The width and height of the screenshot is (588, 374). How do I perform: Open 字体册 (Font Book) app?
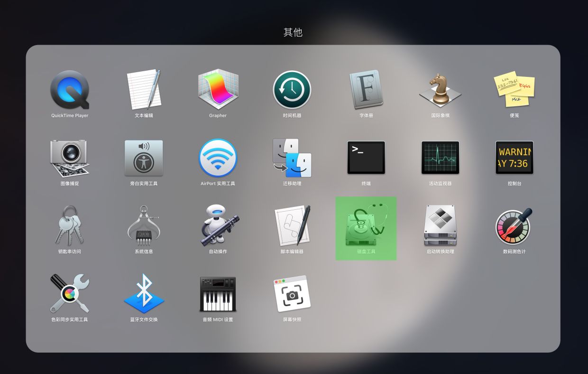[x=366, y=90]
